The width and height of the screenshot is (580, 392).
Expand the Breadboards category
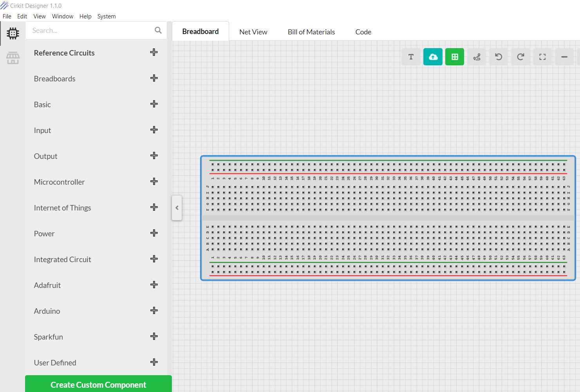(x=154, y=78)
